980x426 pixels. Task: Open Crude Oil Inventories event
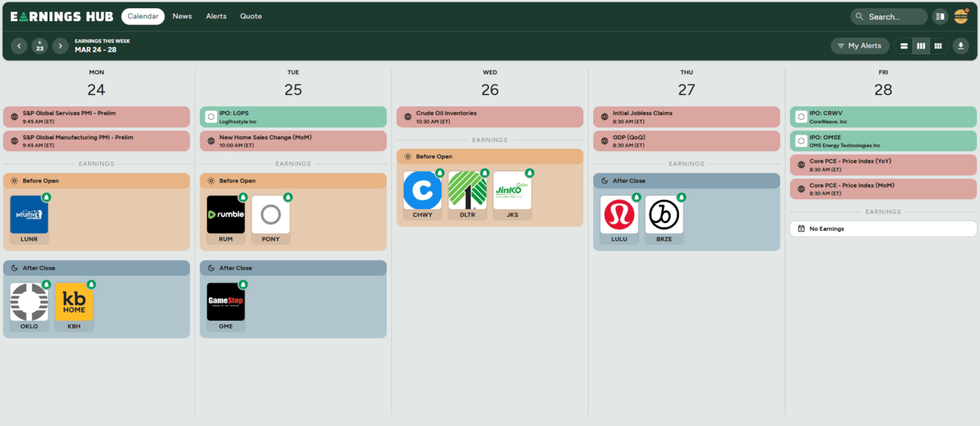click(x=490, y=117)
